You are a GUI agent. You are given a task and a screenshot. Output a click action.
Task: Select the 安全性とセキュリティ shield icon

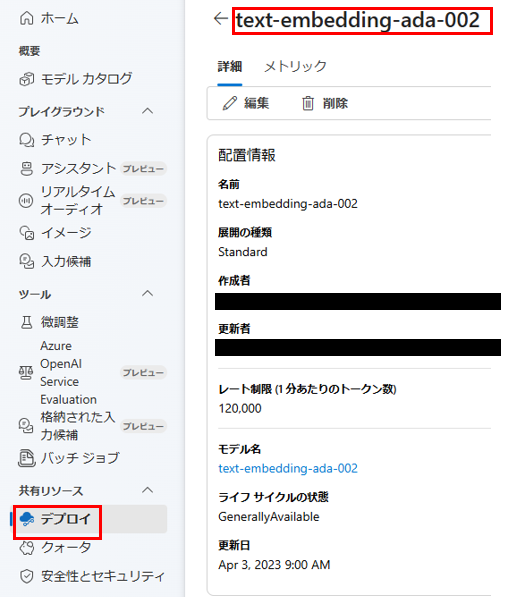tap(27, 576)
